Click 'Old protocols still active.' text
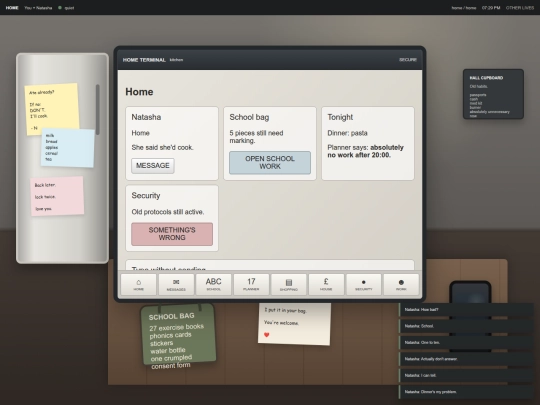Screen dimensions: 540x405 coord(168,212)
